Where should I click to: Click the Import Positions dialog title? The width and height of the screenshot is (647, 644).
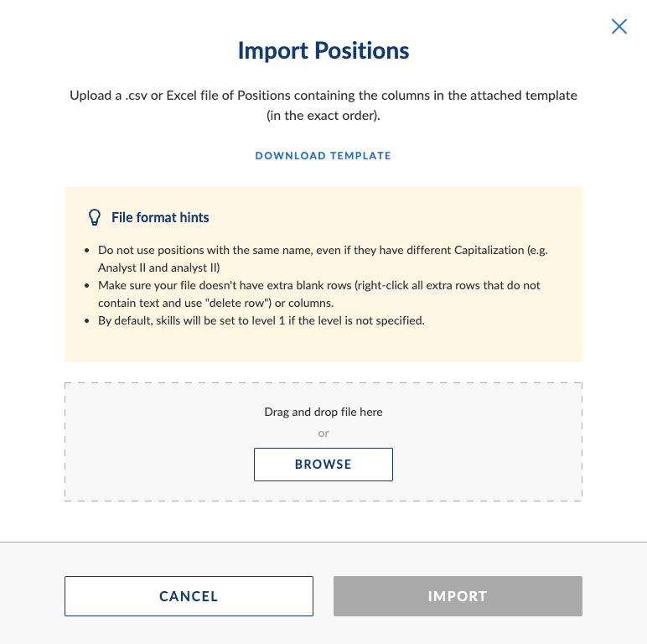point(323,50)
